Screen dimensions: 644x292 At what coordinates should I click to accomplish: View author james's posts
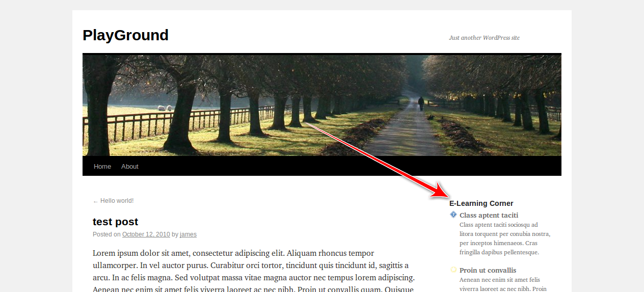[x=188, y=234]
